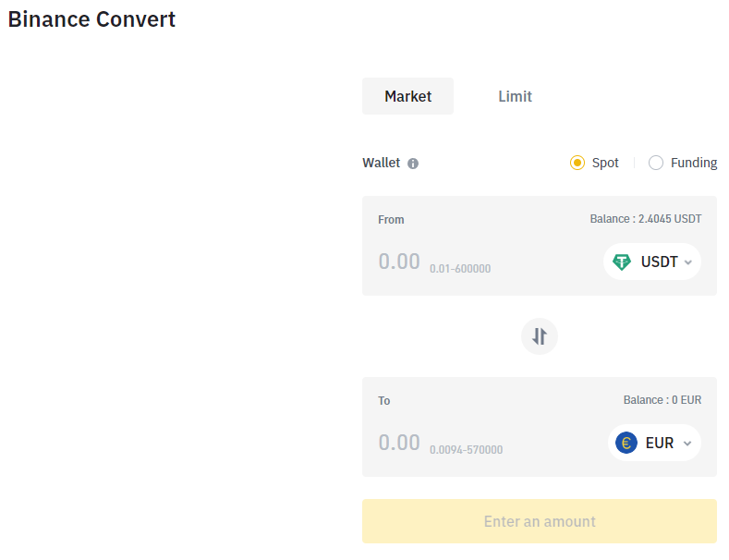
Task: Click the Binance Convert heading
Action: [91, 19]
